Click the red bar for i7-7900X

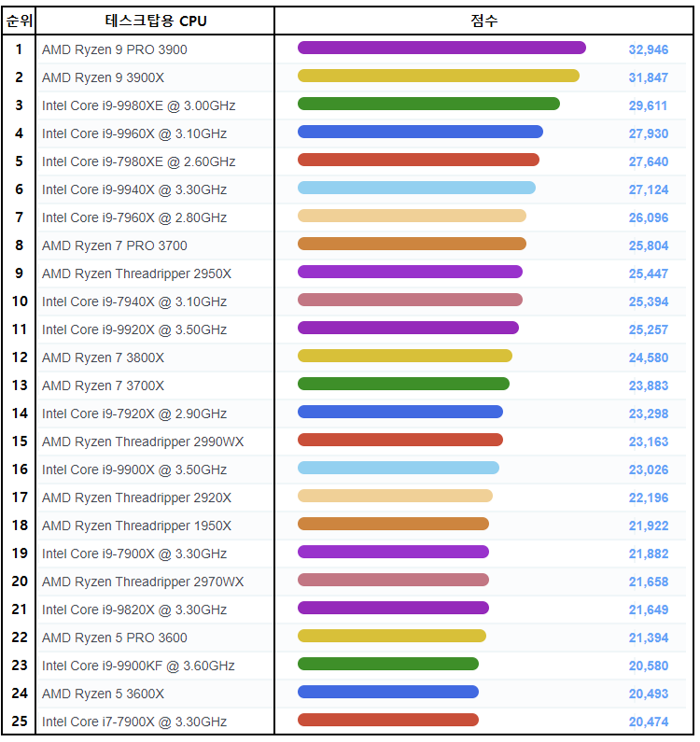(388, 720)
